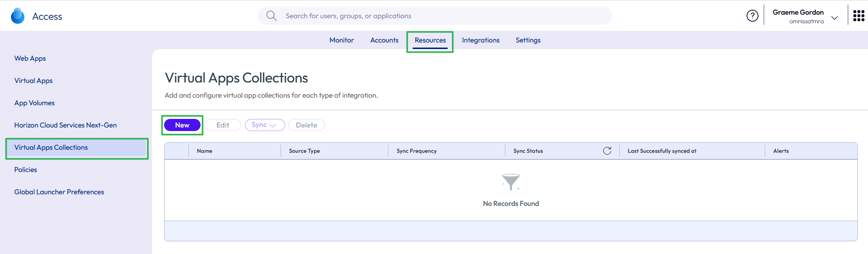Go to the Settings tab
Viewport: 868px width, 254px height.
(x=528, y=40)
